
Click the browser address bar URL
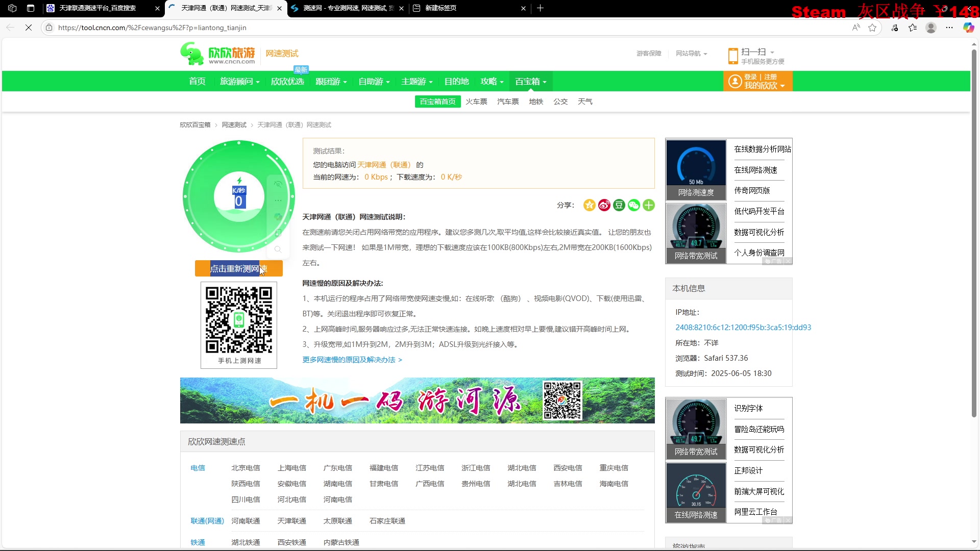point(152,28)
